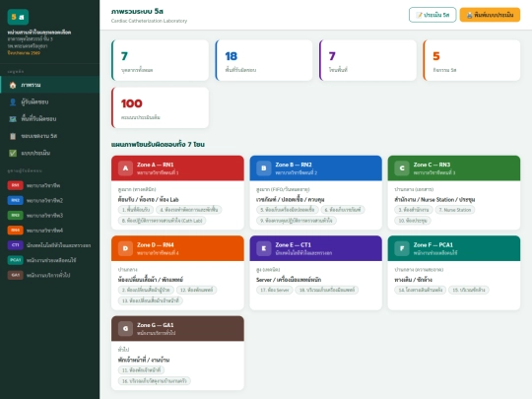Click the 'สำนักงาน / Nurse Station / ประชุม' line

coord(434,199)
